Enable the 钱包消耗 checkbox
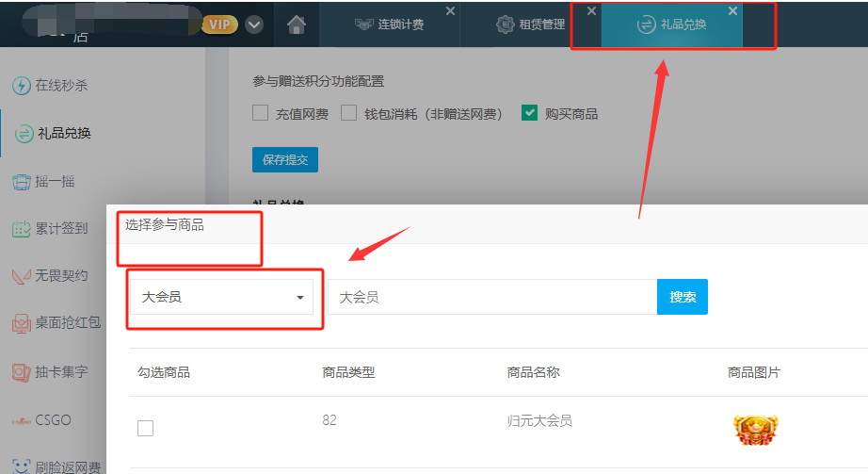The width and height of the screenshot is (868, 474). pyautogui.click(x=348, y=113)
